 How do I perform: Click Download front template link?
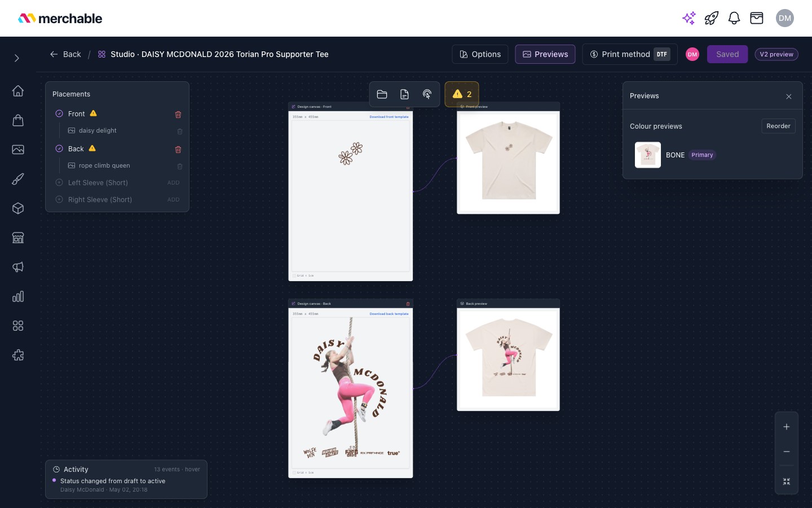click(389, 117)
